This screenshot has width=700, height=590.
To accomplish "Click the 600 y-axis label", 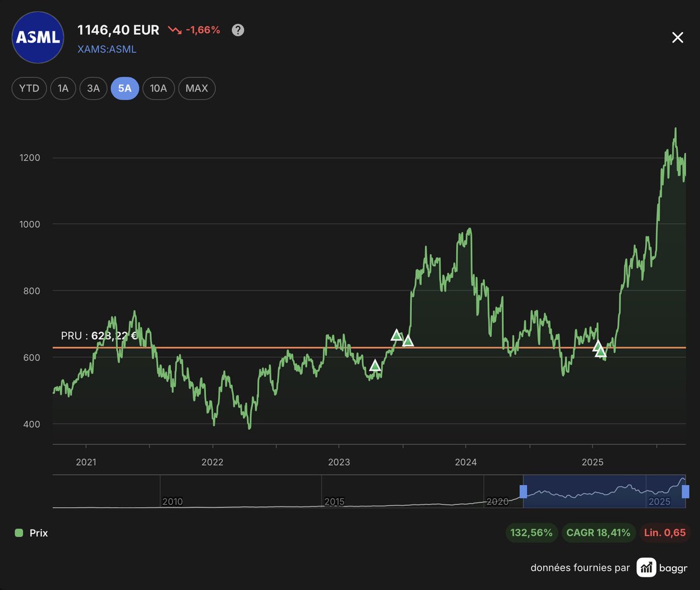I will coord(32,358).
